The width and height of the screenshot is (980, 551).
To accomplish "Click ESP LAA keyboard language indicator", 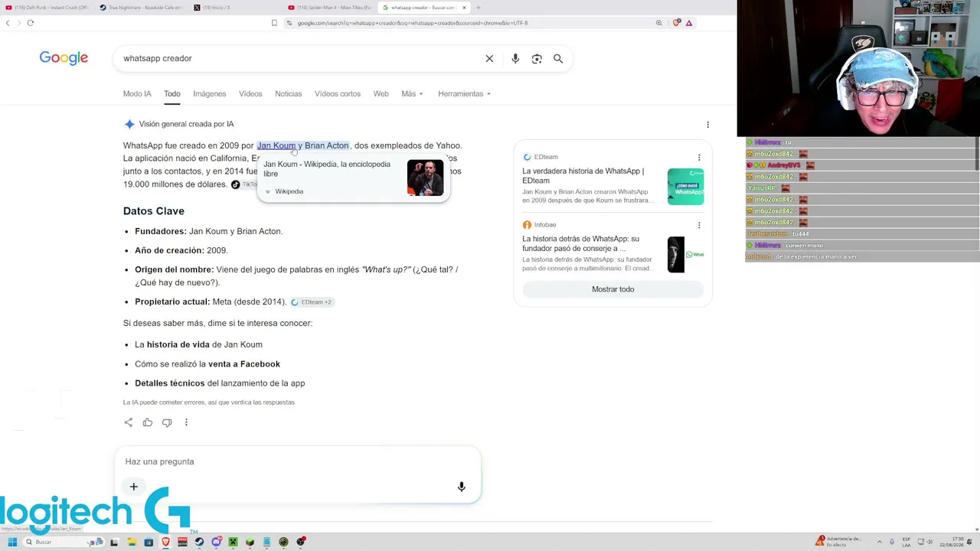I will (906, 542).
